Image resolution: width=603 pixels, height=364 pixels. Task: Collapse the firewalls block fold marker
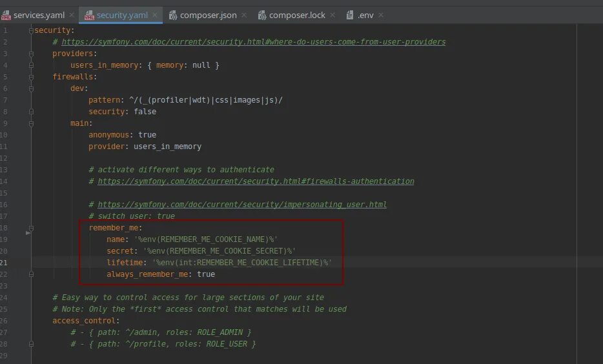[x=31, y=77]
